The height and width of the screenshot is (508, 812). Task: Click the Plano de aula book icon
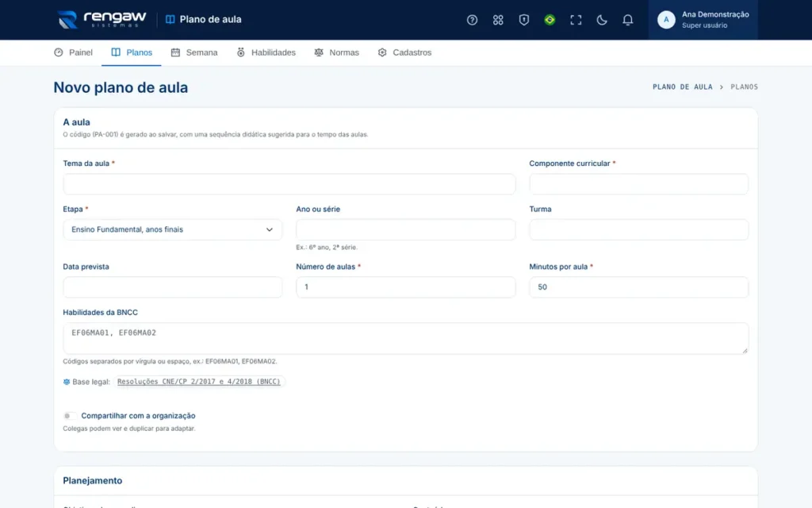(x=170, y=20)
